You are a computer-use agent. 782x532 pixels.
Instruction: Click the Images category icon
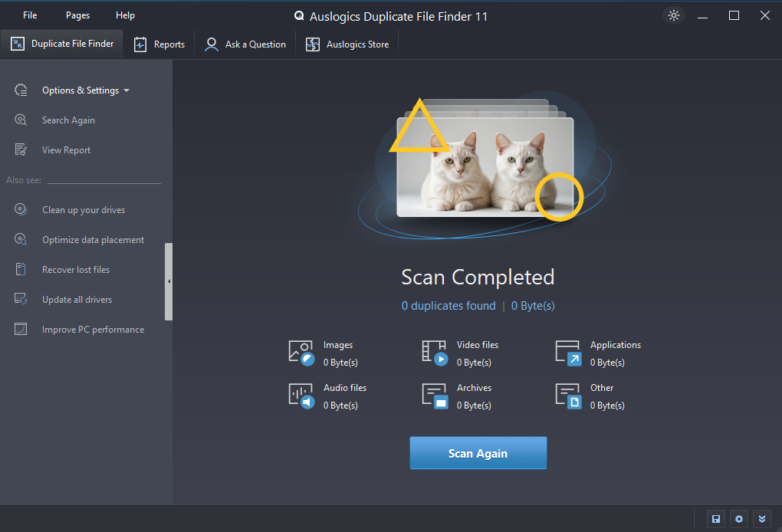[301, 353]
